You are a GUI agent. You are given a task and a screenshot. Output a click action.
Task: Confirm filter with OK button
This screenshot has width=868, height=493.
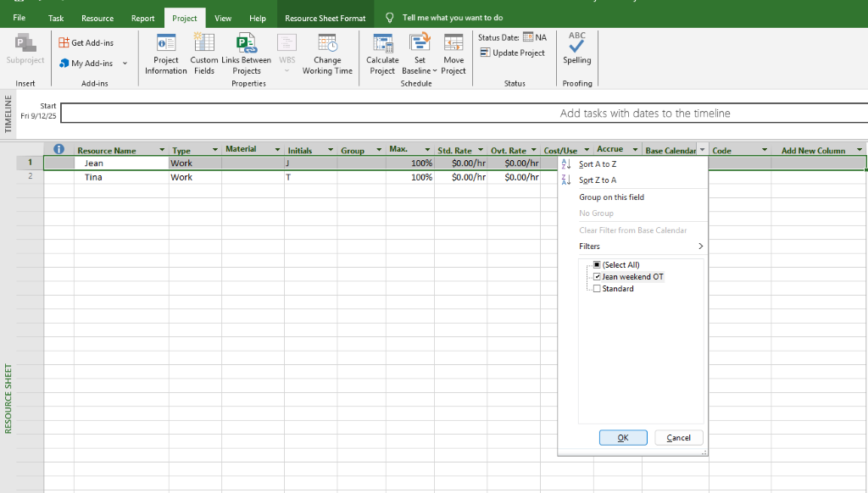[623, 438]
